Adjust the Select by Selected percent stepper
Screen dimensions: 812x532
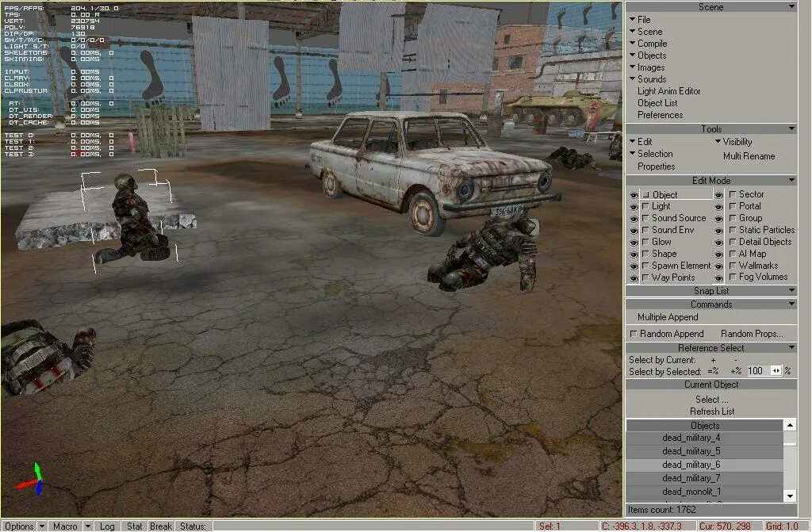pyautogui.click(x=776, y=370)
